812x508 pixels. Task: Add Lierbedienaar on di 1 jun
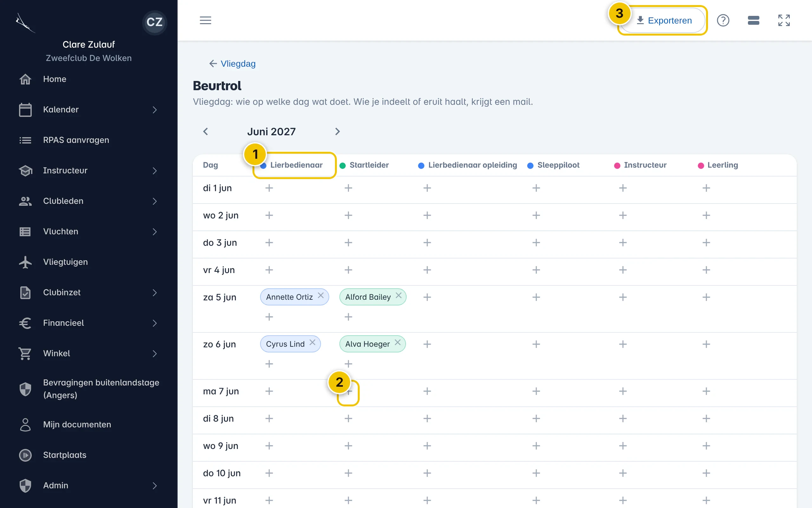(269, 188)
